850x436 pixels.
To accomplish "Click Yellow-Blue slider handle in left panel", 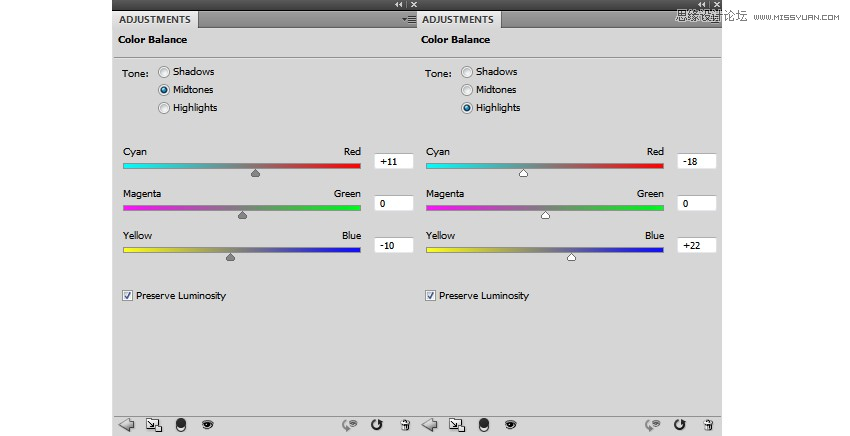I will (x=230, y=257).
